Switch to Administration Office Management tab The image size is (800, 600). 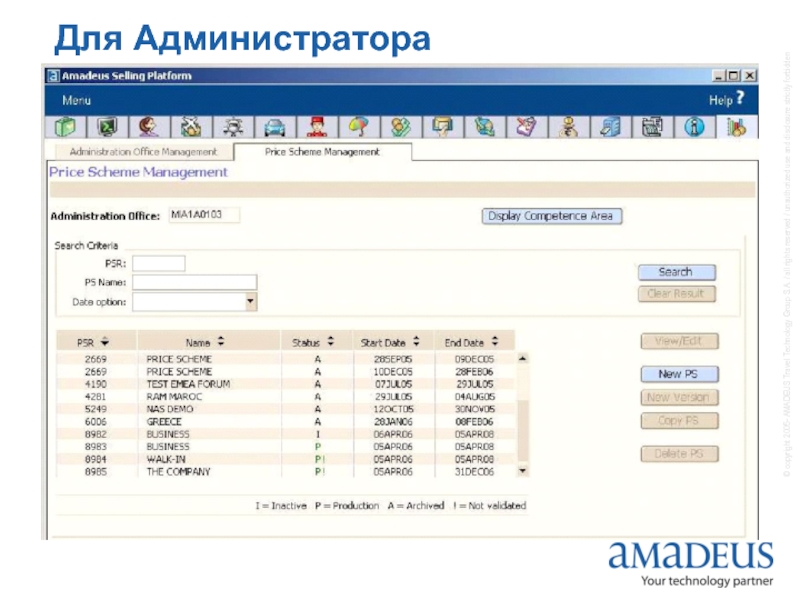click(142, 152)
